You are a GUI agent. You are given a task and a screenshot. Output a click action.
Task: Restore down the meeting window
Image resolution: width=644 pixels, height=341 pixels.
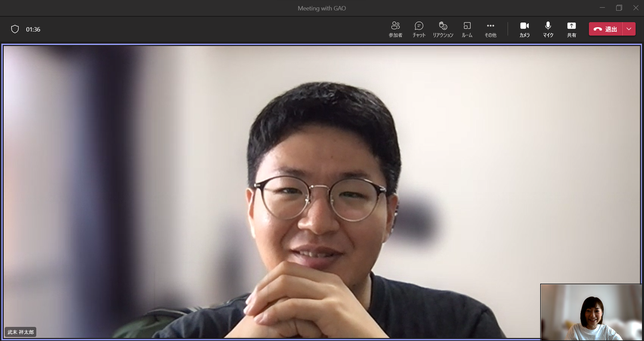(619, 8)
